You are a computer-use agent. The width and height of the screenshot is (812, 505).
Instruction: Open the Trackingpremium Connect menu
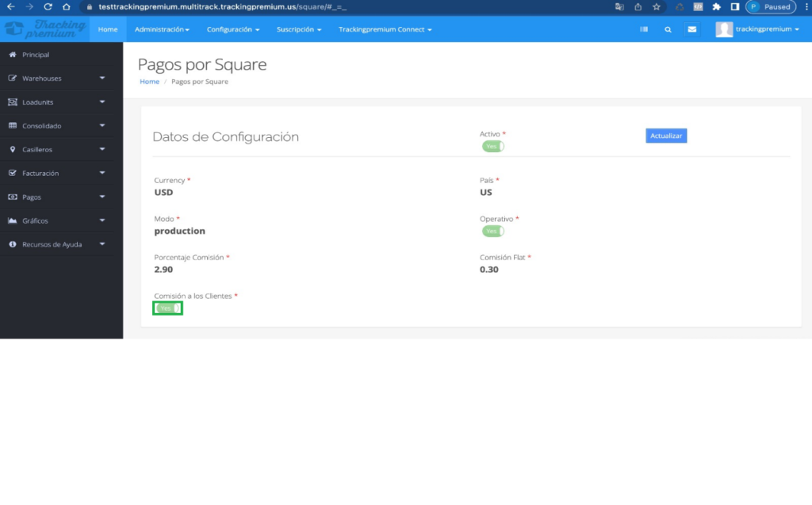(385, 29)
